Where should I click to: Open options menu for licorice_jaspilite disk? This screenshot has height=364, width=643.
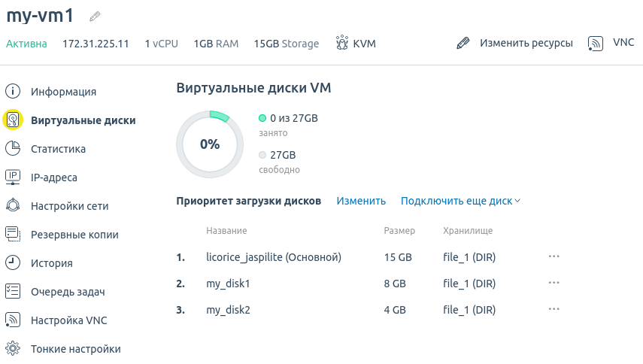pyautogui.click(x=554, y=256)
